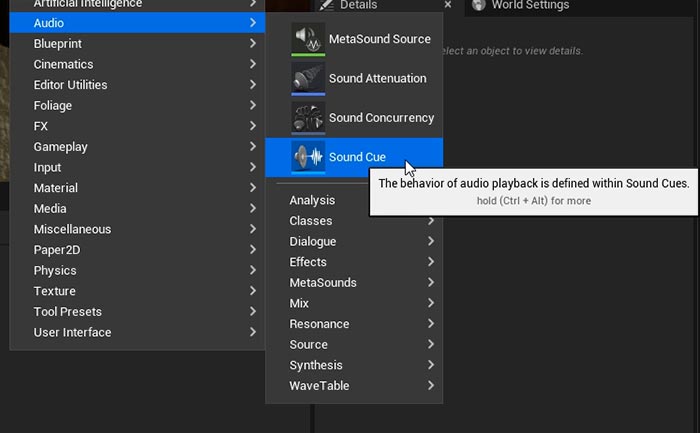Expand the Blueprint submenu
Screen dimensions: 700x433
(254, 44)
